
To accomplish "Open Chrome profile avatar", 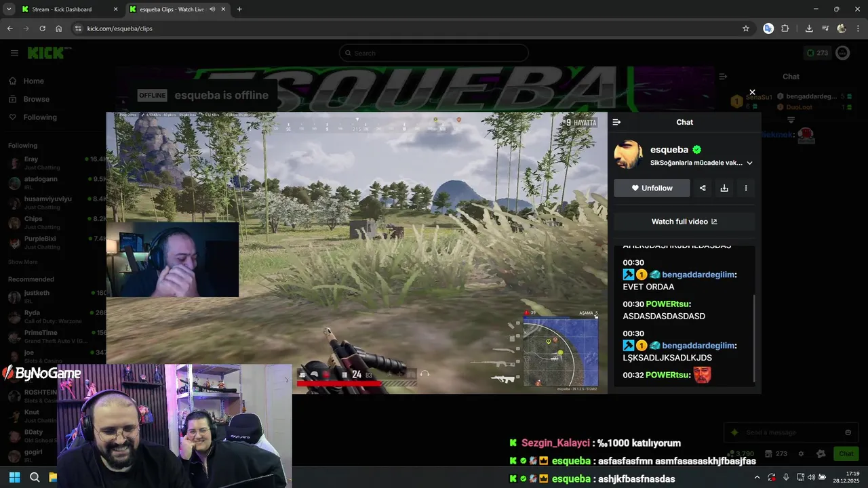I will pyautogui.click(x=842, y=28).
